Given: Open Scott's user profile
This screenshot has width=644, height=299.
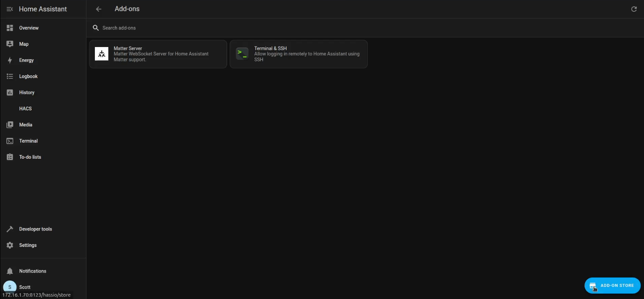Looking at the screenshot, I should click(x=43, y=287).
